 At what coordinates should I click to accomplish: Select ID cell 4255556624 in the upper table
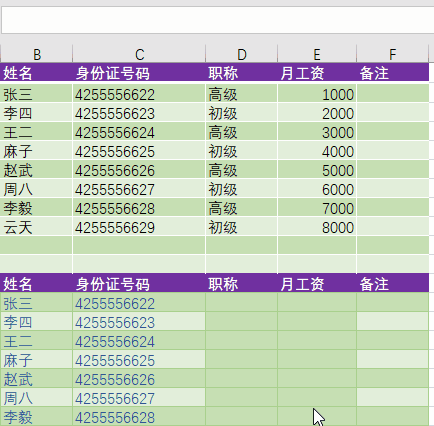pos(139,132)
